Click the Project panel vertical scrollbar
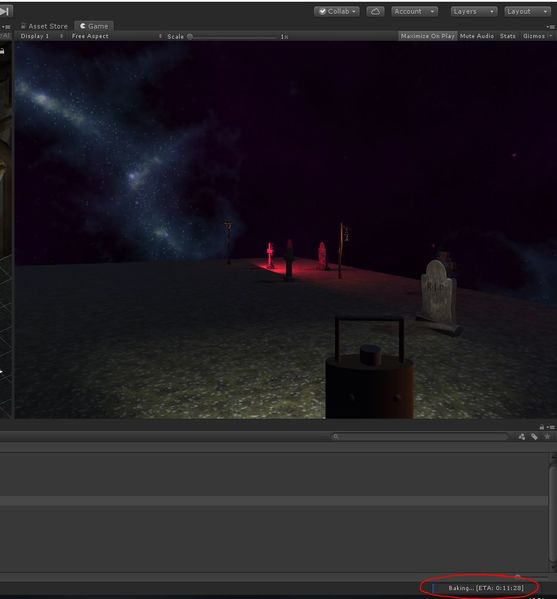This screenshot has width=557, height=599. (x=552, y=513)
